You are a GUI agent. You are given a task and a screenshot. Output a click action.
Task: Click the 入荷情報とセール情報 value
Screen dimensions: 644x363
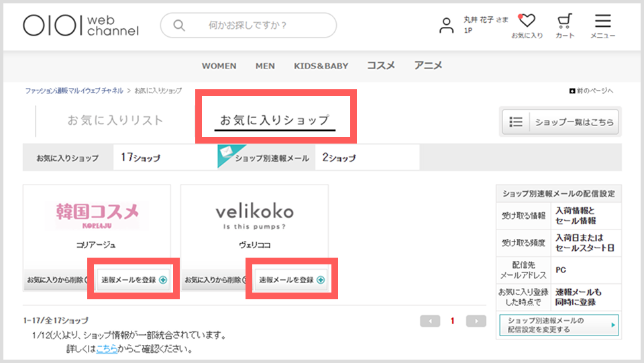[x=576, y=215]
